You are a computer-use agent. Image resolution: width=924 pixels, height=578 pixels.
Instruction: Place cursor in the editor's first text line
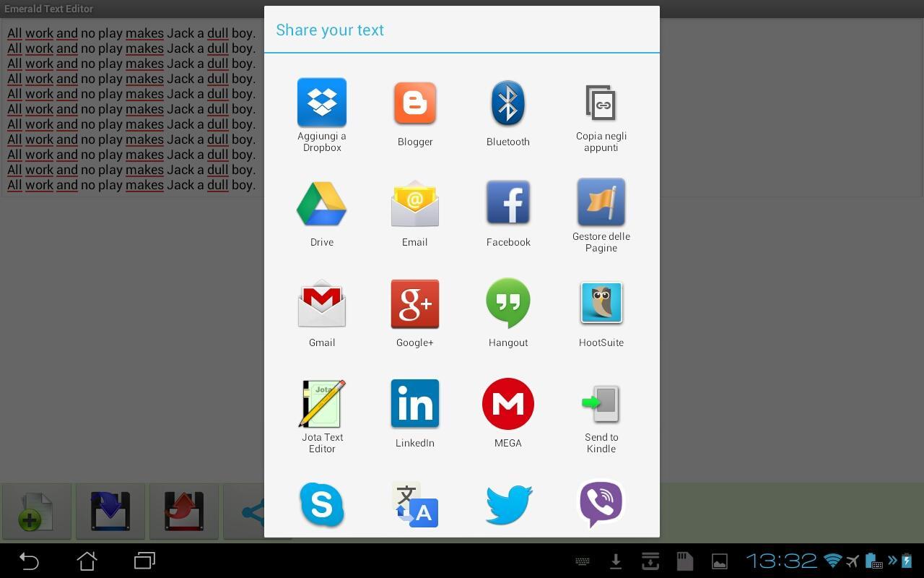[x=131, y=33]
